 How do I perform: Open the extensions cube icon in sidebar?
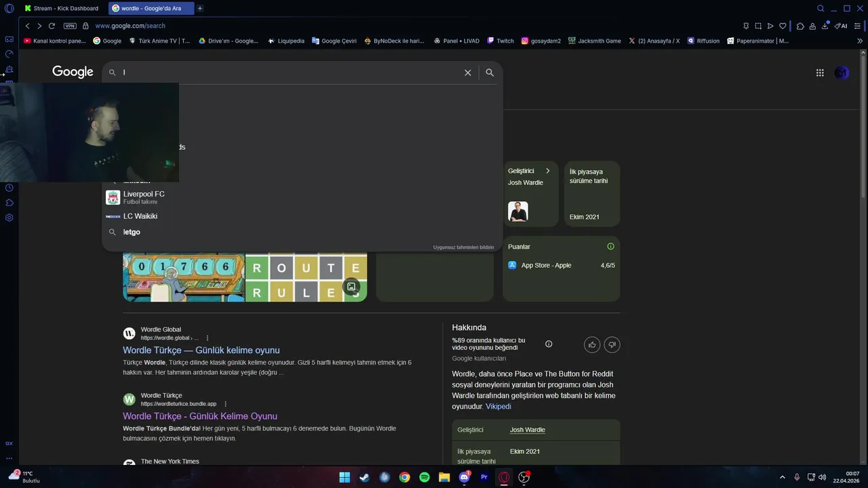click(9, 203)
